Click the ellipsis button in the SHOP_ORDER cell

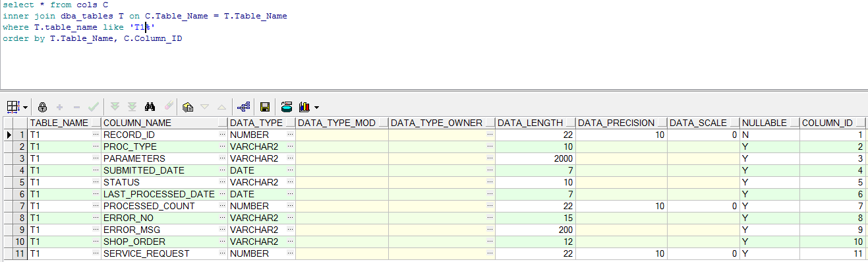(222, 242)
